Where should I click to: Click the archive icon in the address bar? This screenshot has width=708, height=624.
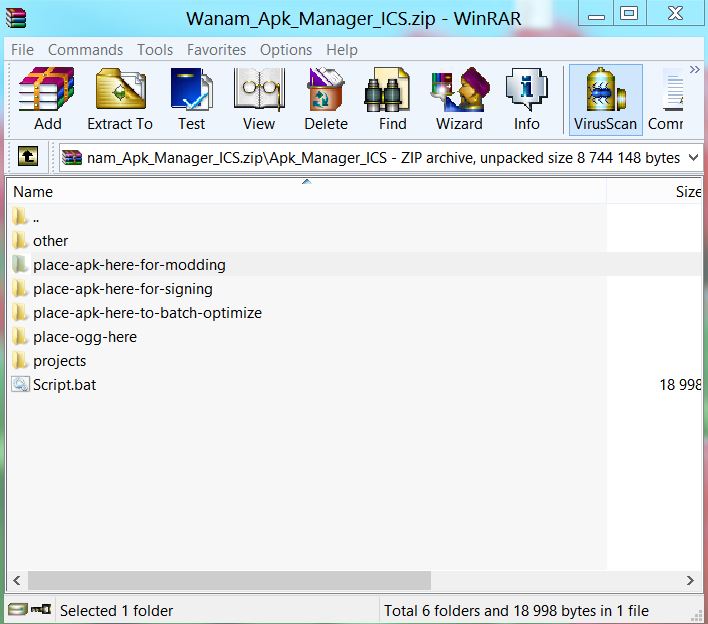(x=72, y=158)
